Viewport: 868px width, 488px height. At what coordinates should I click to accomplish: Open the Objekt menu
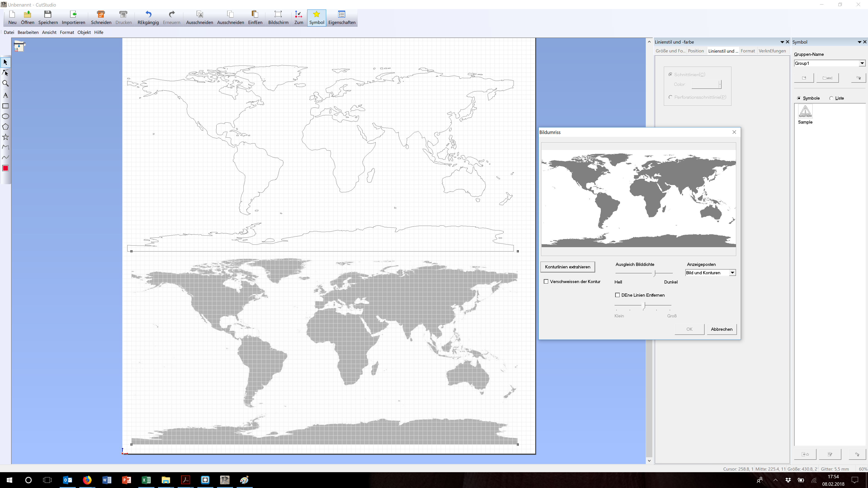click(x=84, y=32)
